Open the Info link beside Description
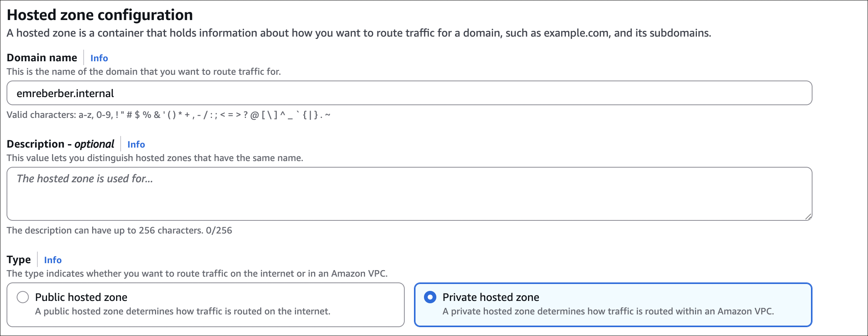868x336 pixels. coord(136,144)
